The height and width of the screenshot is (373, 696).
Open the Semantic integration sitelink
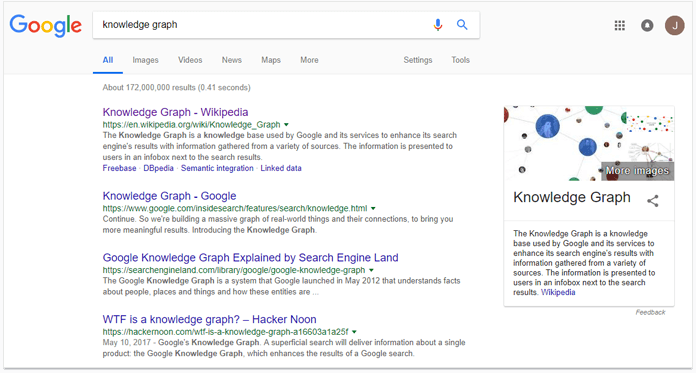click(x=217, y=168)
